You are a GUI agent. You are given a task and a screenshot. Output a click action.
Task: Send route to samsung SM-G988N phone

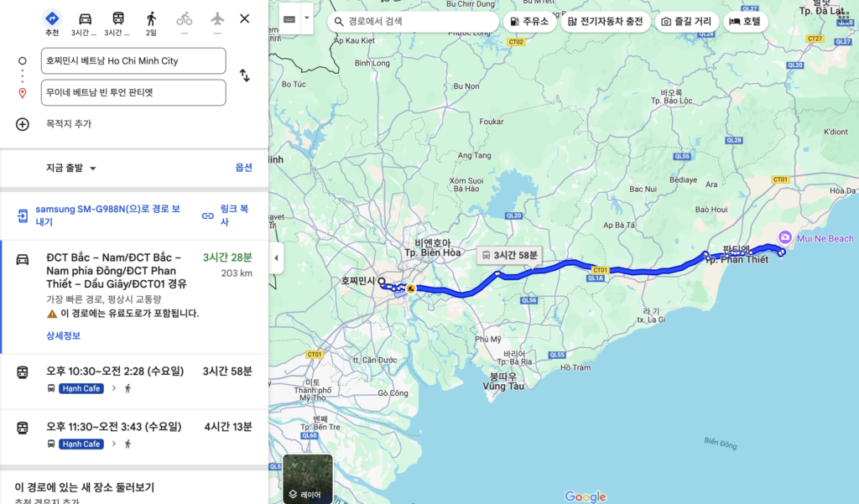pos(108,216)
